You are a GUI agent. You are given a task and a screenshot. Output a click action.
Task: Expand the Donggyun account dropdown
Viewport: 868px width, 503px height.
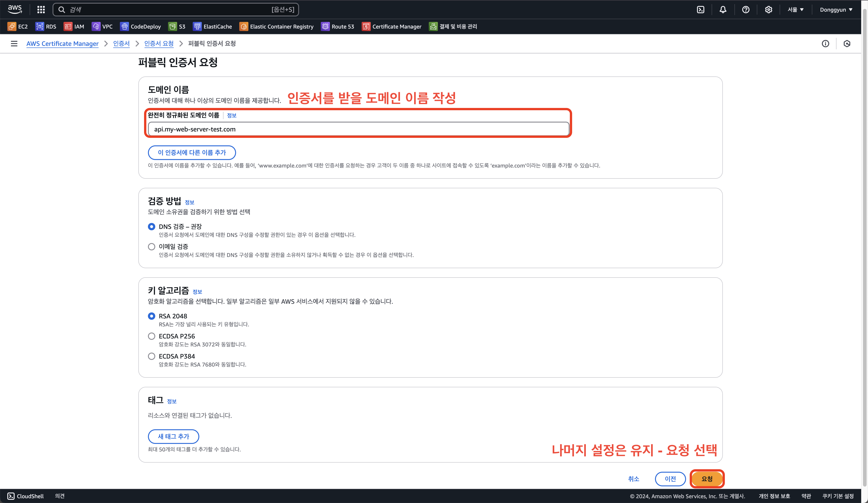[x=836, y=10]
